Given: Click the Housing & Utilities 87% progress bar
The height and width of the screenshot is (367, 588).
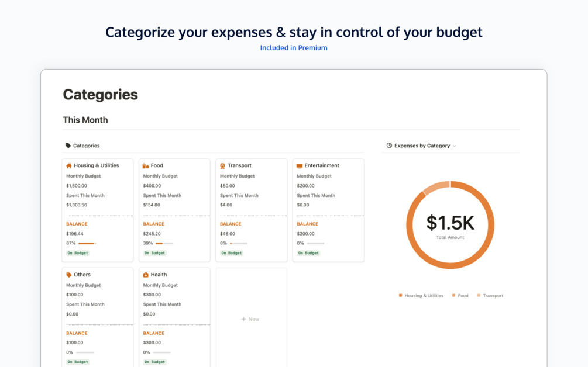Looking at the screenshot, I should 87,243.
